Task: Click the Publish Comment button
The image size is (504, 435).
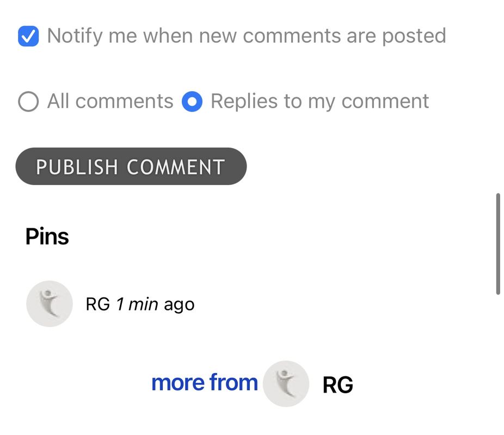Action: click(131, 166)
